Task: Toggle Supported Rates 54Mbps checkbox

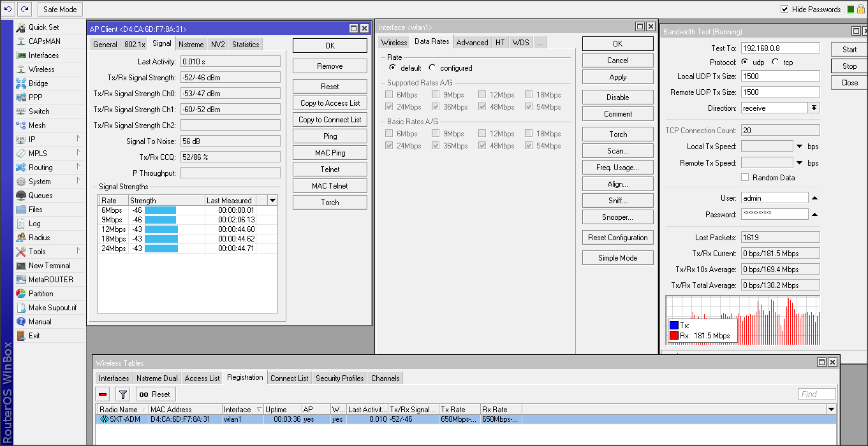Action: [x=529, y=107]
